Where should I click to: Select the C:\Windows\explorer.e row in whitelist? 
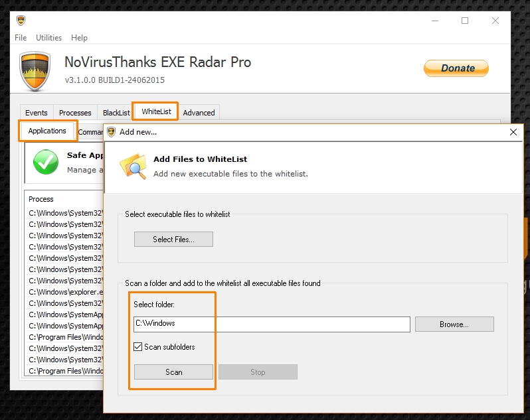66,292
